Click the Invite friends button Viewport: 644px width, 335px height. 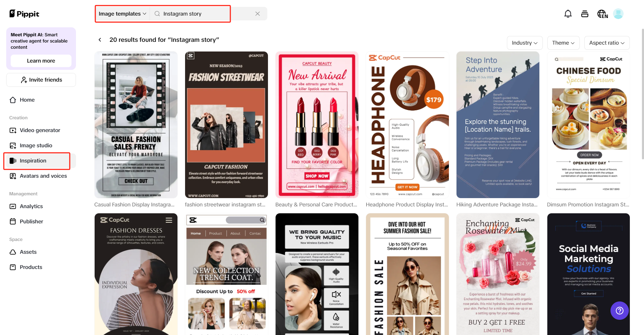coord(41,80)
